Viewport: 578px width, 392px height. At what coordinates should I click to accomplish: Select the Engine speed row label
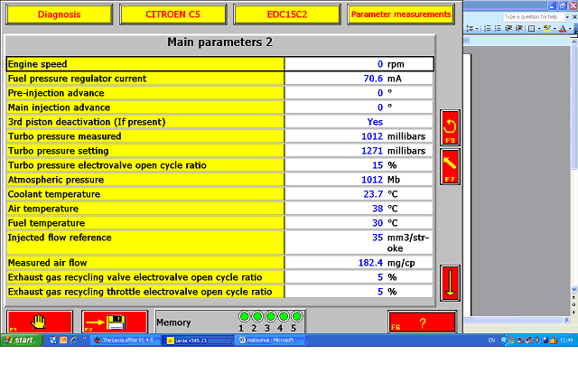coord(145,64)
